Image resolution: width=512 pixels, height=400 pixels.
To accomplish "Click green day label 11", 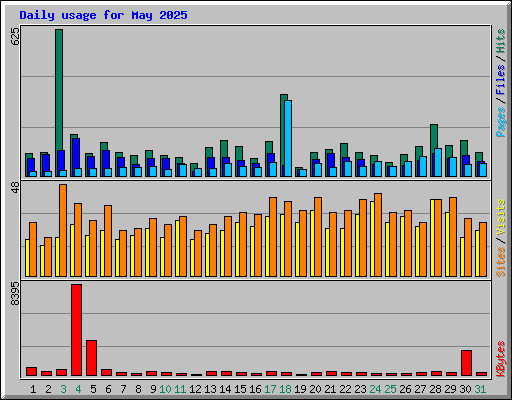I will coord(180,389).
